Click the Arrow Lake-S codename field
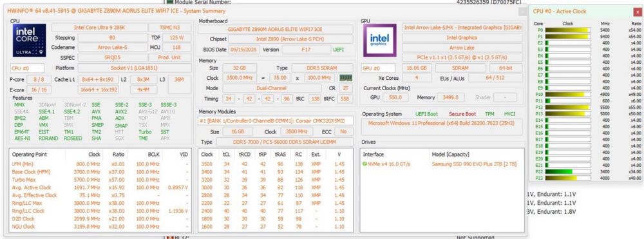Viewport: 644px width, 239px height. coord(113,48)
